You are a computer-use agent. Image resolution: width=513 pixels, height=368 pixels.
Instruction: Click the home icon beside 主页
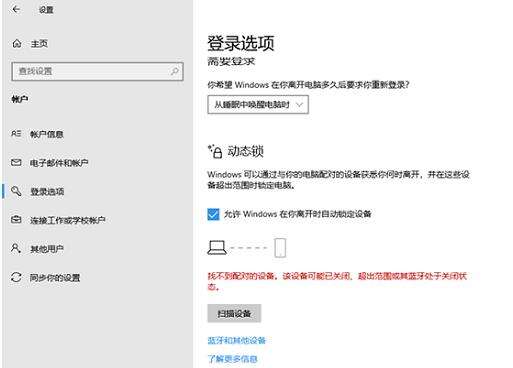pyautogui.click(x=17, y=43)
